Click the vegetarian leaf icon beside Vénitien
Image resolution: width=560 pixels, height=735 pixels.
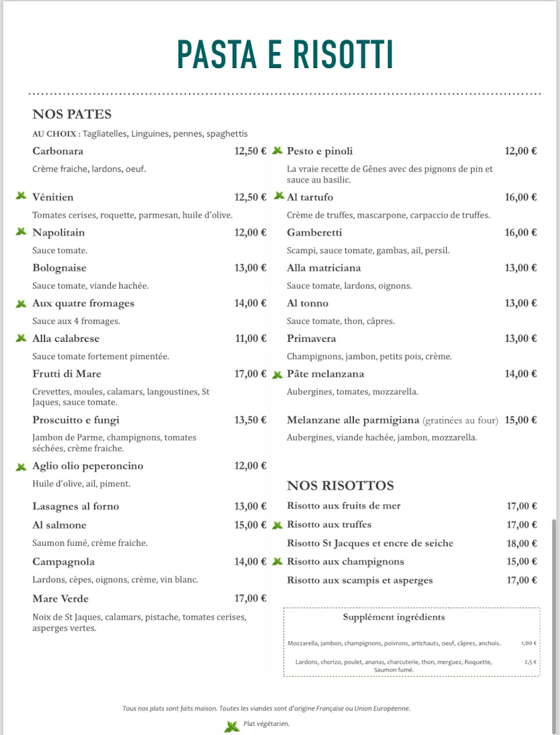[21, 196]
